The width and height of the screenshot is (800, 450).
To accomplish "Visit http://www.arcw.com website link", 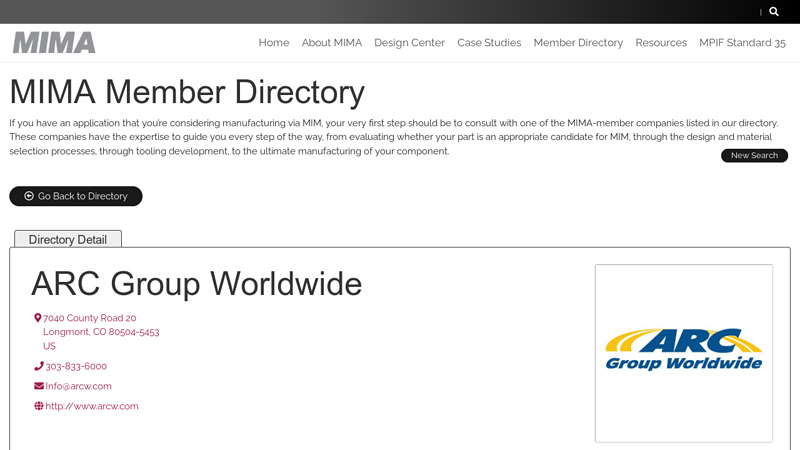I will (92, 406).
